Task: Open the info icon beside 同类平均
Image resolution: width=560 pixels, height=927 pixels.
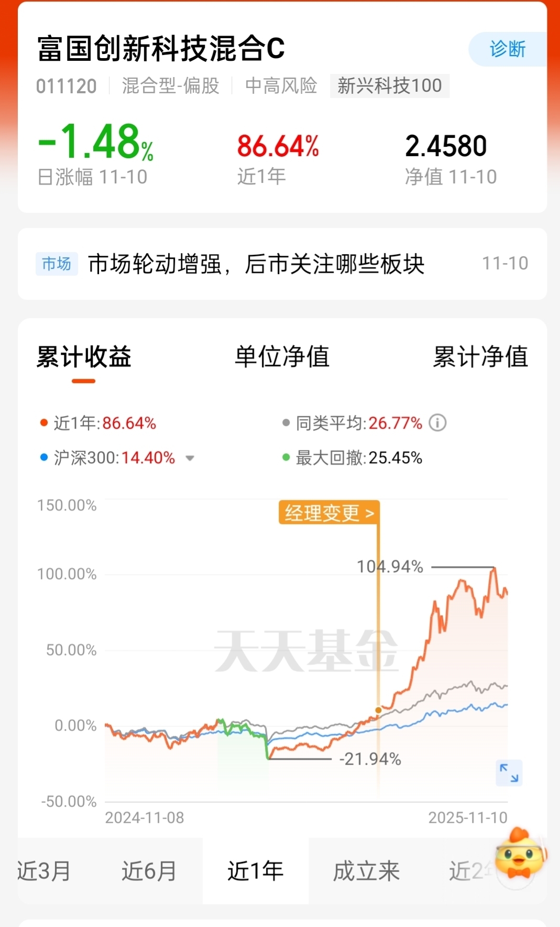Action: tap(437, 422)
